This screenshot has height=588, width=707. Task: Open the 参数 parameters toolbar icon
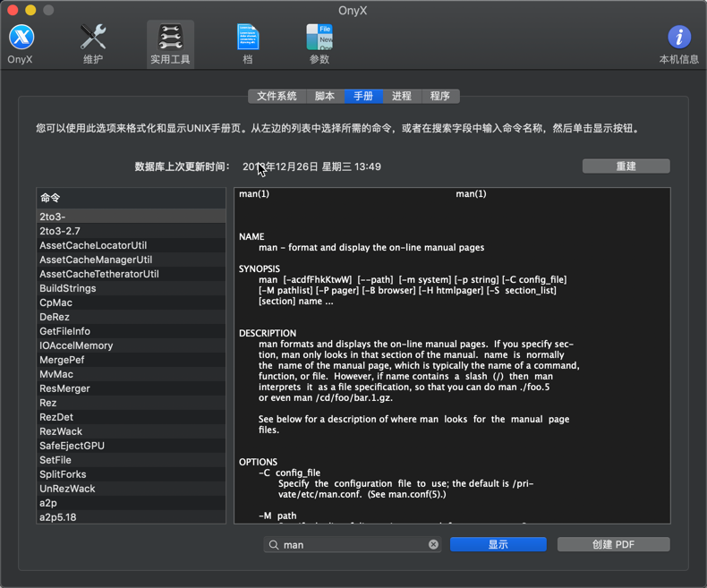319,44
